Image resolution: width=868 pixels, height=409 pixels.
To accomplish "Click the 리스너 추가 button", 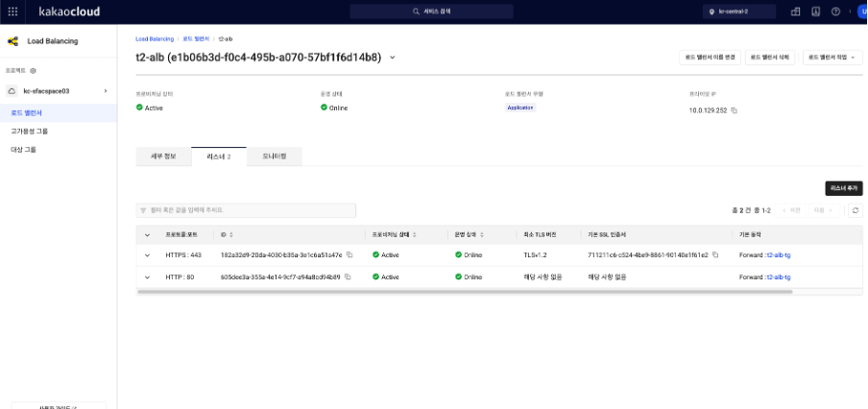I will 844,188.
